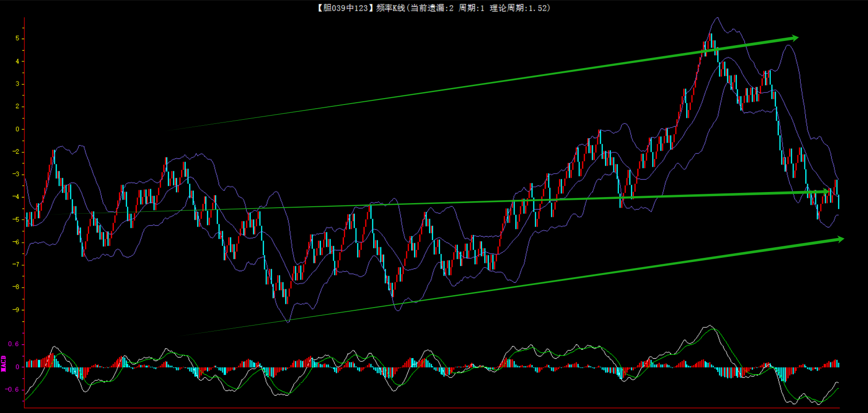Image resolution: width=868 pixels, height=413 pixels.
Task: Click the y-axis label -7
Action: (x=16, y=265)
